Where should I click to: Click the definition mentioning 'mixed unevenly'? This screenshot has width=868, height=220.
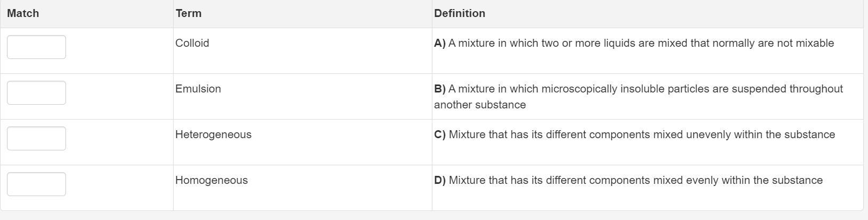[642, 134]
